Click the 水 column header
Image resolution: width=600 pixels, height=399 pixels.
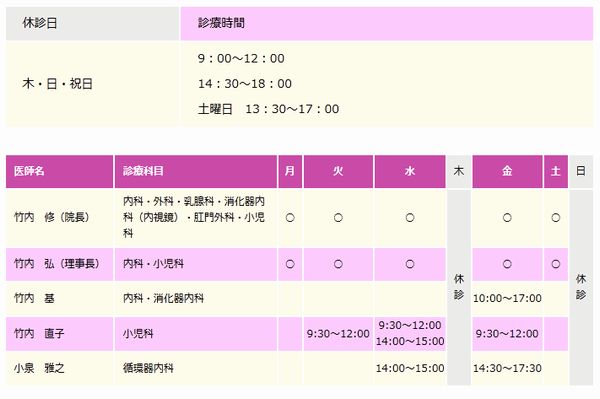pyautogui.click(x=410, y=171)
